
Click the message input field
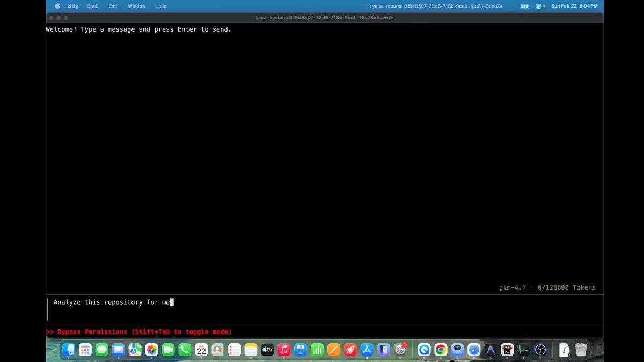point(322,308)
